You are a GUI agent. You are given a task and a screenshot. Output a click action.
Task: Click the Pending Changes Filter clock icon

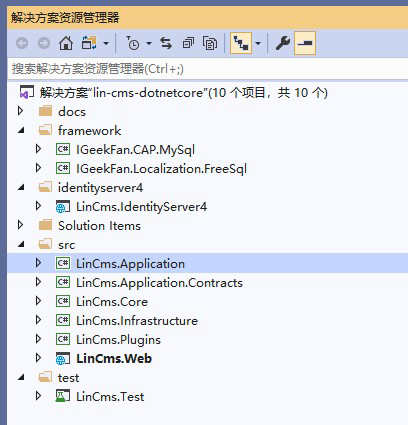click(133, 43)
